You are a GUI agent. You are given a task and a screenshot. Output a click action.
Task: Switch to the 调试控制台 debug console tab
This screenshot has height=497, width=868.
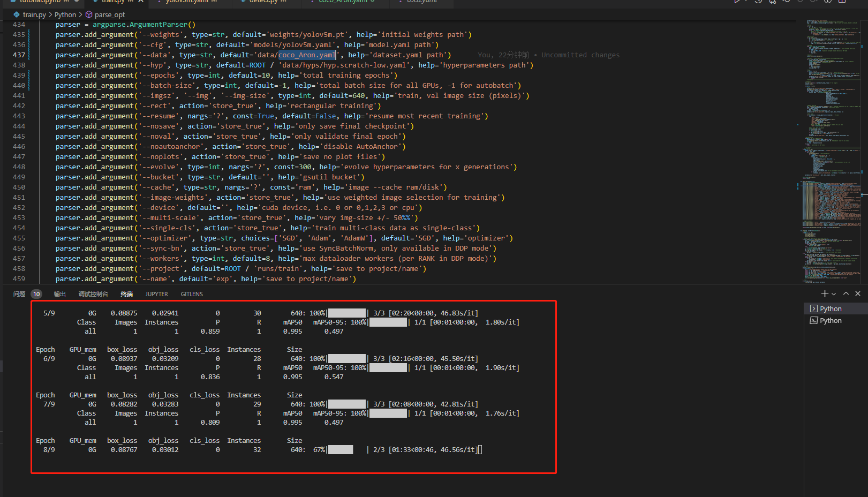tap(93, 294)
